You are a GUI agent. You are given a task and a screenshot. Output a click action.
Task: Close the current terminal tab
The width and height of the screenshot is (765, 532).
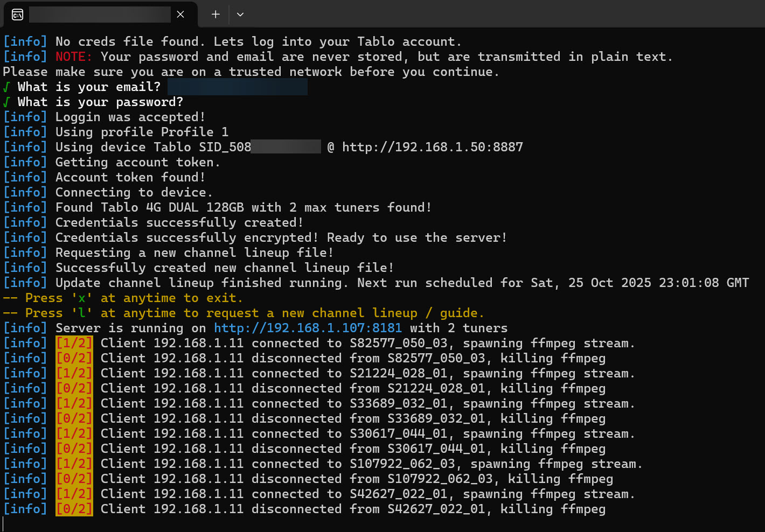pyautogui.click(x=180, y=15)
